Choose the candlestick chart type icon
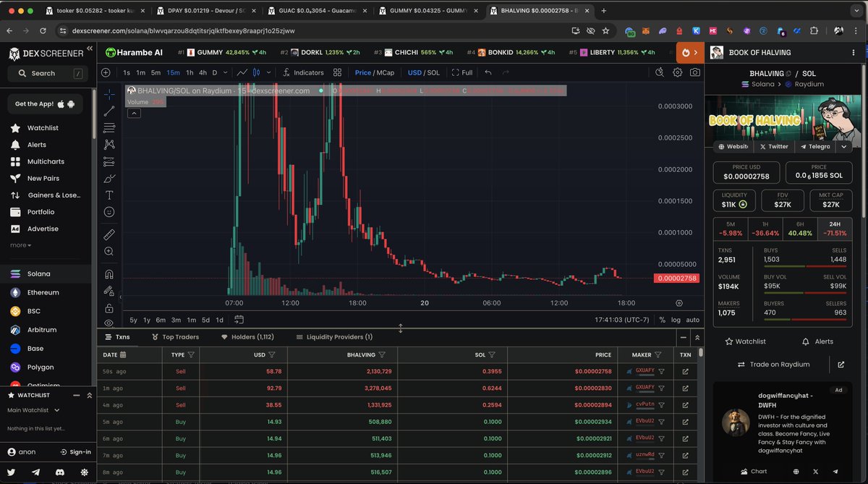868x484 pixels. (x=255, y=72)
